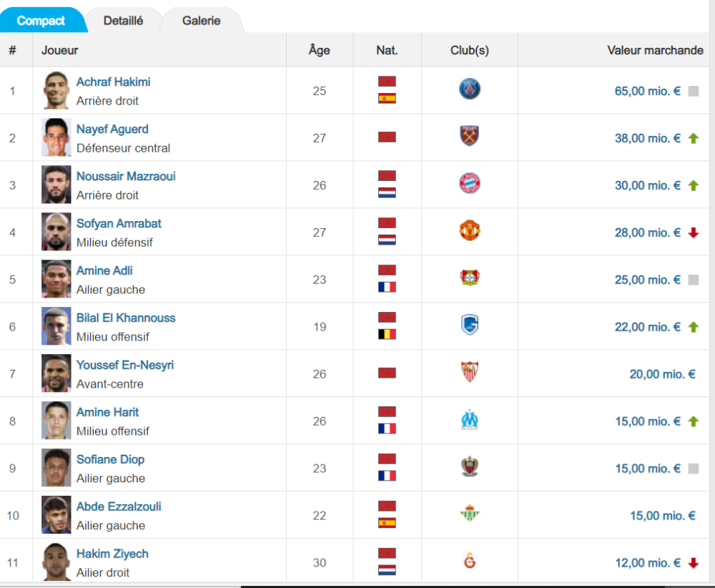Viewport: 715px width, 588px height.
Task: Click the Bayern Munich club crest
Action: coord(470,184)
